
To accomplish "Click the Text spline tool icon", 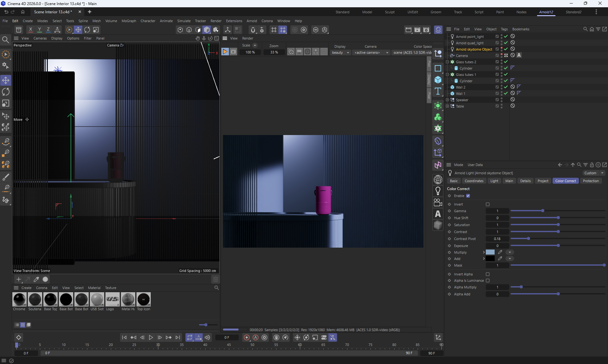I will pyautogui.click(x=438, y=91).
